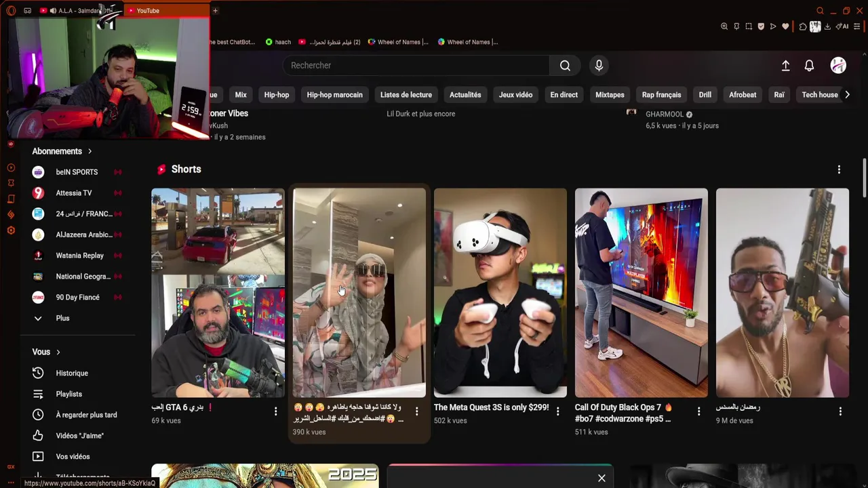Open the Easy Setup sliders icon

point(856,26)
